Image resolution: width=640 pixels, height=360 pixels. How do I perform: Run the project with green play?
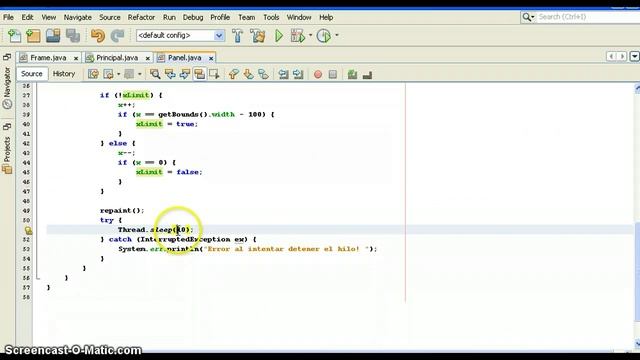279,36
